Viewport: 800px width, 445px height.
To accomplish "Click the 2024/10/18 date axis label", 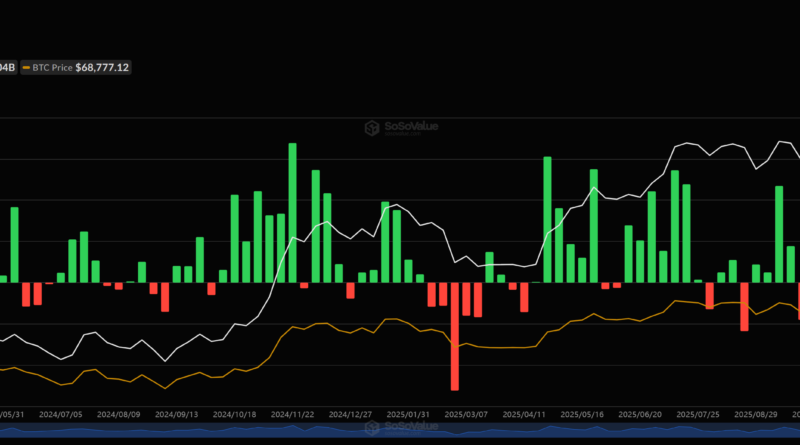I will 236,412.
